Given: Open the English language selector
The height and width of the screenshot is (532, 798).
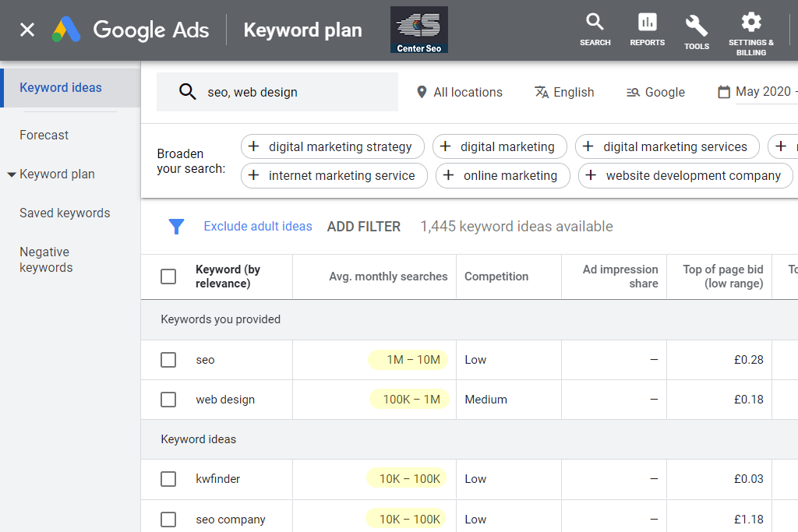Looking at the screenshot, I should pyautogui.click(x=564, y=92).
